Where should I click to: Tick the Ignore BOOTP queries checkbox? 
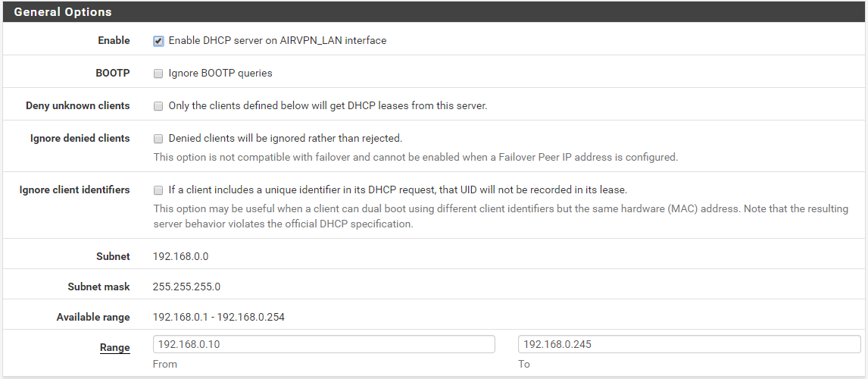[158, 73]
